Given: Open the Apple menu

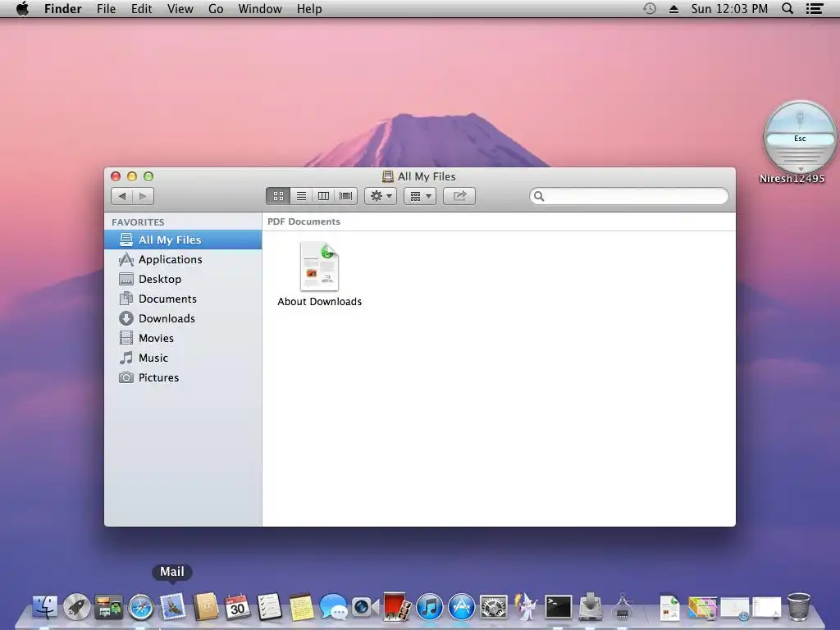Looking at the screenshot, I should (x=22, y=9).
